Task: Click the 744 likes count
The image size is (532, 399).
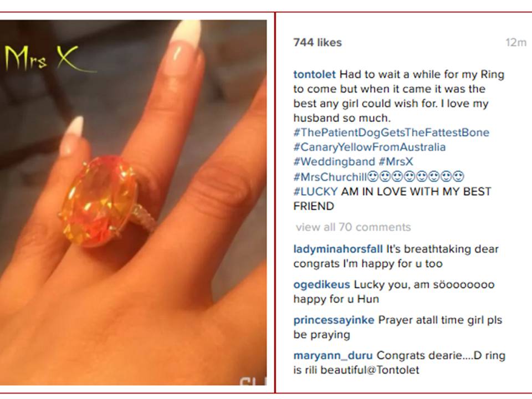Action: coord(318,43)
